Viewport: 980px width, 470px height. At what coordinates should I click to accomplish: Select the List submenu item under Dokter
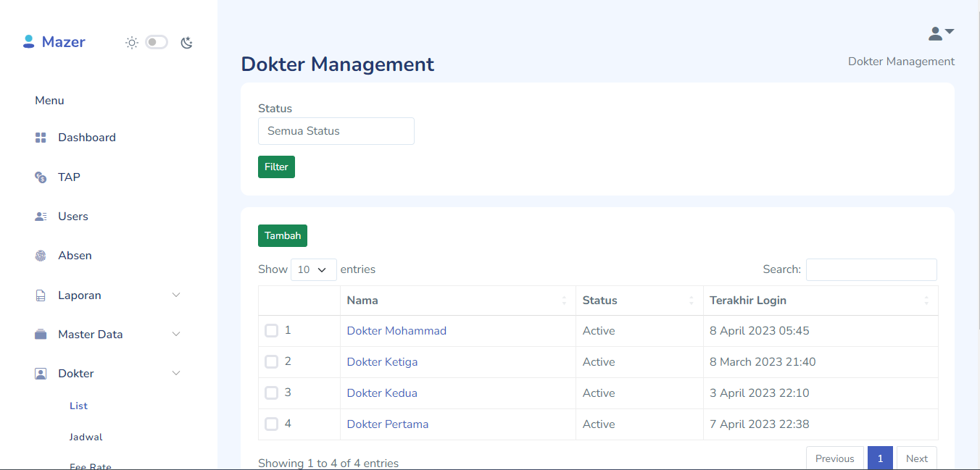[x=78, y=406]
